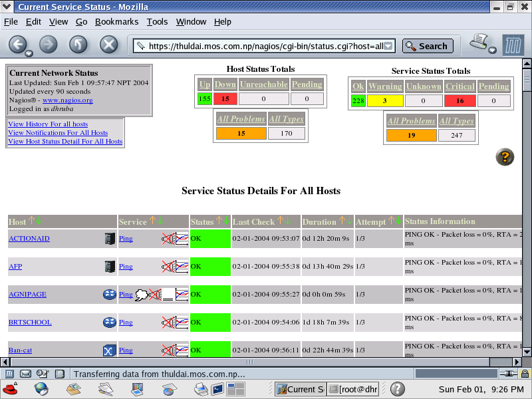Click the Print icon in the toolbar
Screen dimensions: 532x399
[x=479, y=42]
